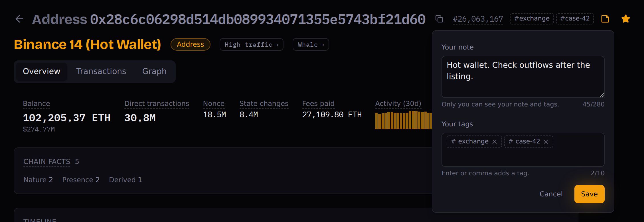644x222 pixels.
Task: Click the State changes label
Action: (264, 104)
